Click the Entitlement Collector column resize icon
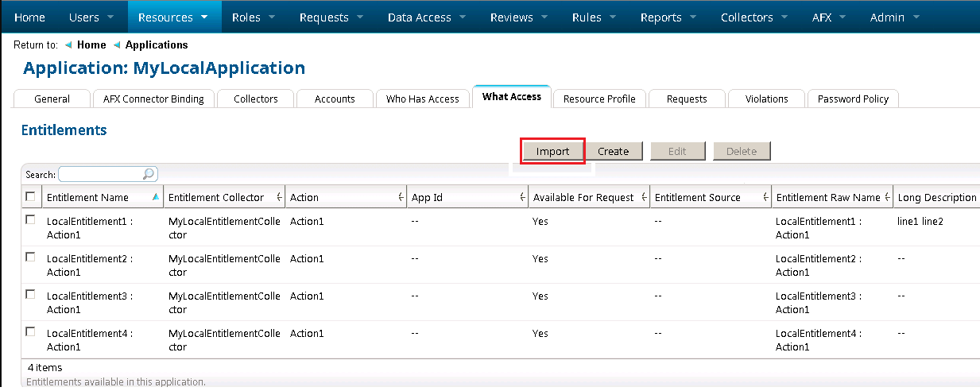The image size is (980, 391). pos(279,197)
